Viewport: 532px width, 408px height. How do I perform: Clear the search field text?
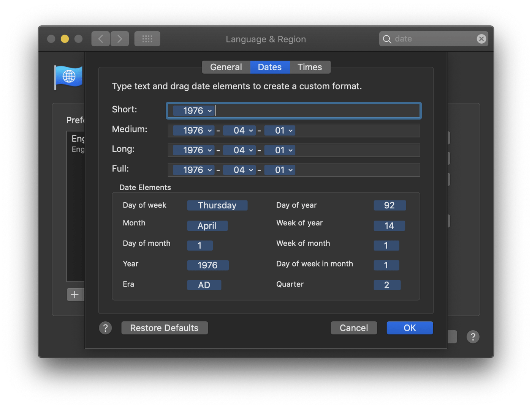[x=481, y=39]
